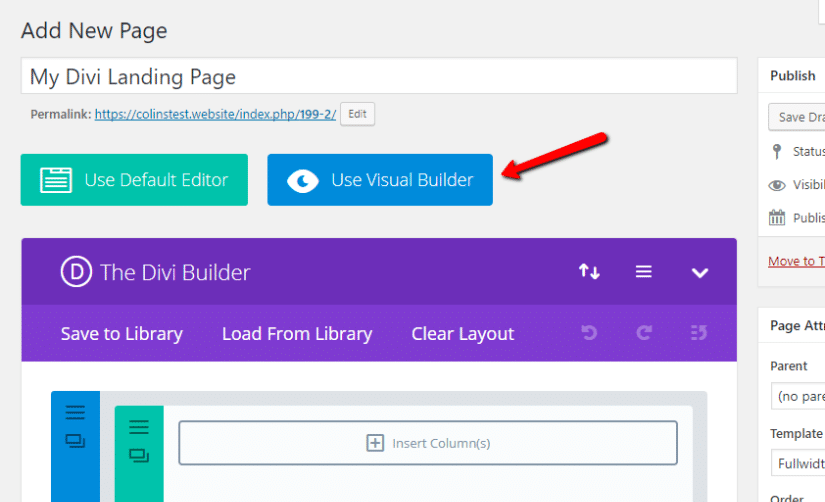The image size is (825, 502).
Task: Click the Publish calendar icon
Action: (x=777, y=217)
